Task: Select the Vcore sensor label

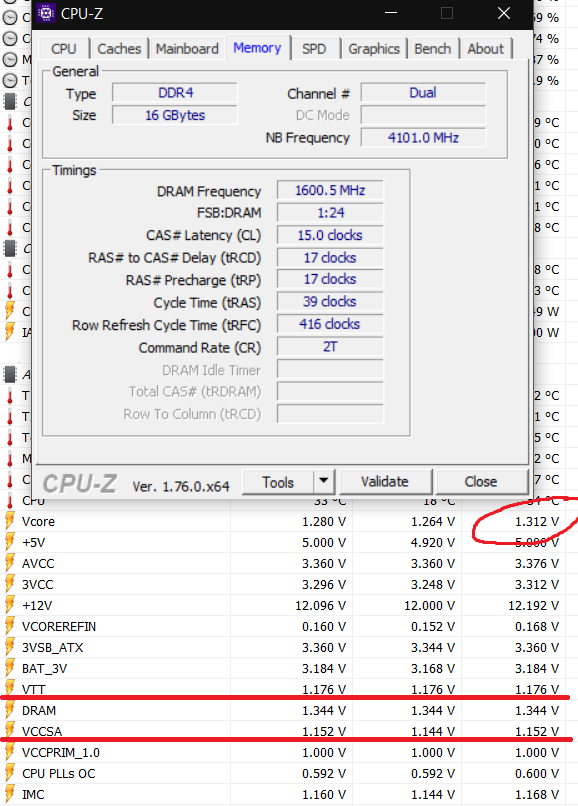Action: pyautogui.click(x=38, y=521)
